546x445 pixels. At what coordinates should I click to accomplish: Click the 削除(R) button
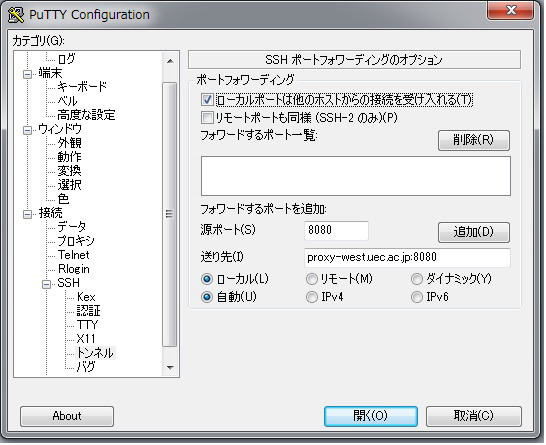[x=474, y=140]
